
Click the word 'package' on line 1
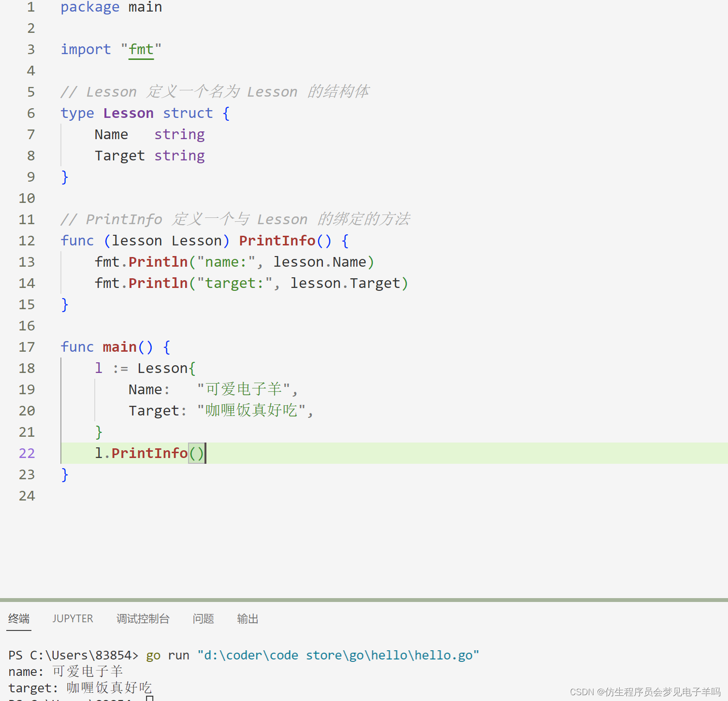(x=90, y=7)
